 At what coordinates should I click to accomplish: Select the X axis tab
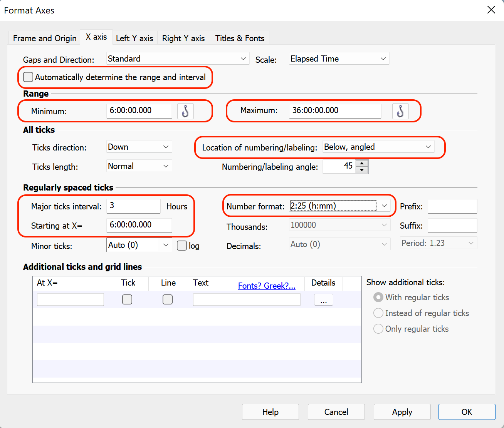point(96,37)
